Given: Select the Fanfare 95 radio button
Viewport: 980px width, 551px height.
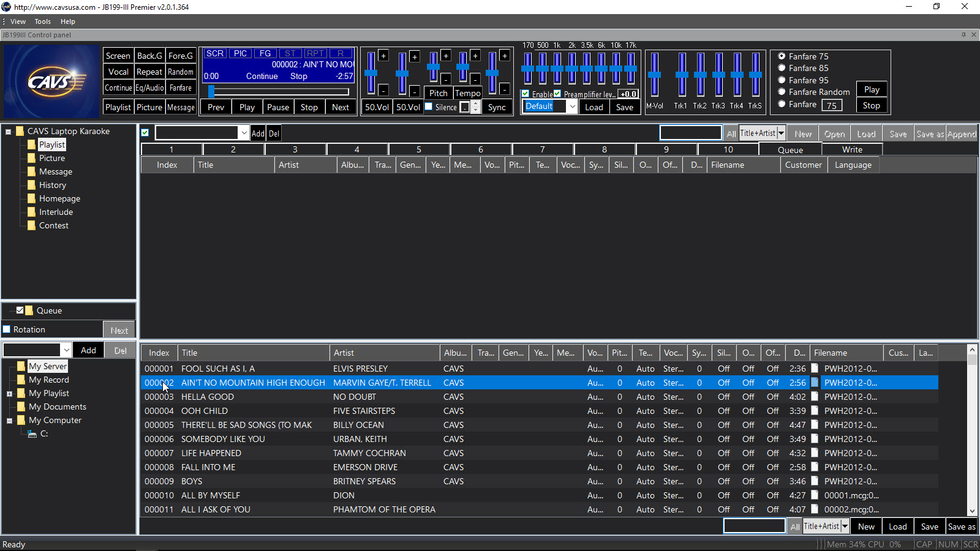Looking at the screenshot, I should [x=782, y=80].
